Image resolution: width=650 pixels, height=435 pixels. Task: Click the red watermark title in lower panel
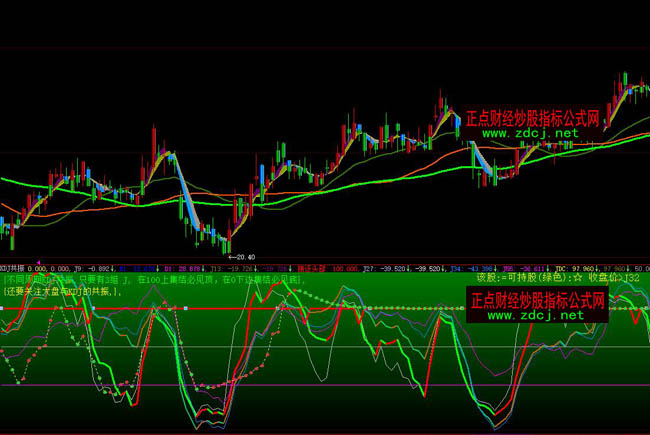[x=536, y=299]
